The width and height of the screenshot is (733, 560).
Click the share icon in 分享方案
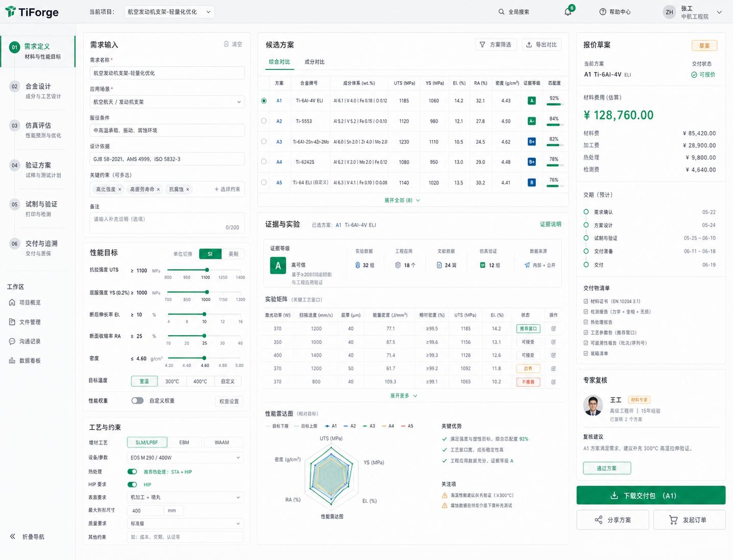pos(599,520)
